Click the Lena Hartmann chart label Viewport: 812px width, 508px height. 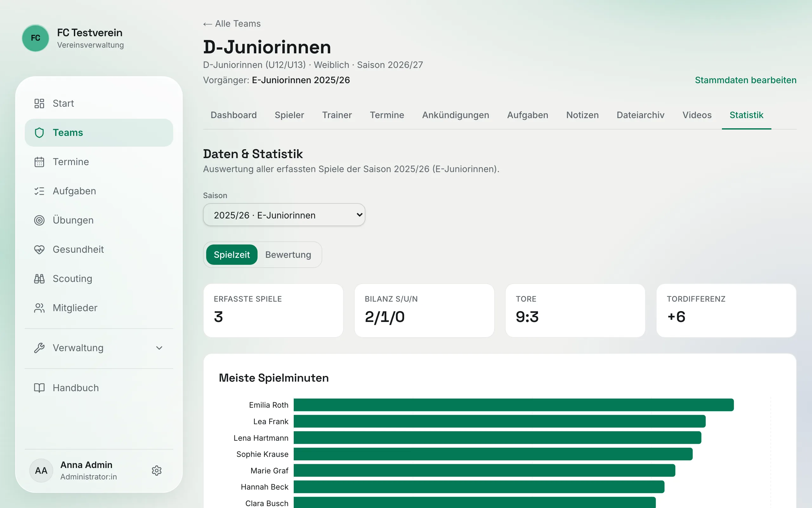click(261, 438)
